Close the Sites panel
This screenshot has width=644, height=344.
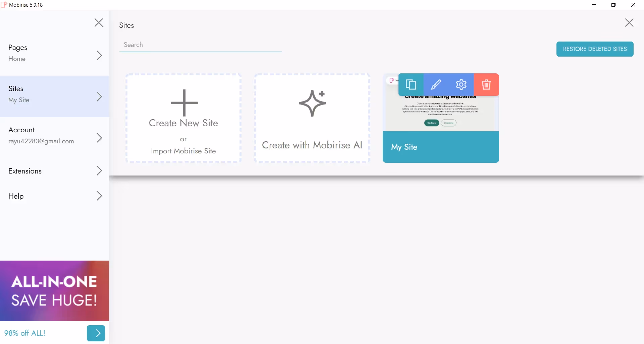629,22
